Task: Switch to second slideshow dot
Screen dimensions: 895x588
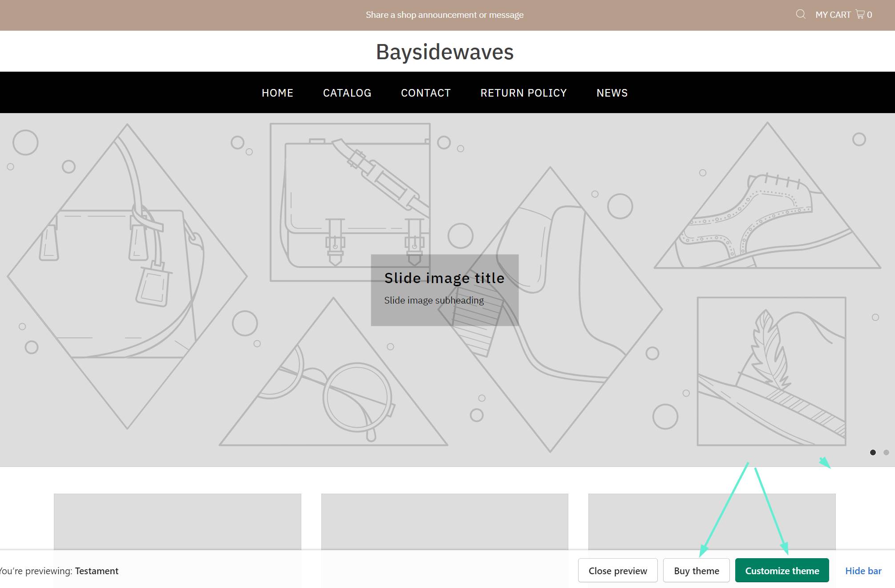Action: pos(886,452)
